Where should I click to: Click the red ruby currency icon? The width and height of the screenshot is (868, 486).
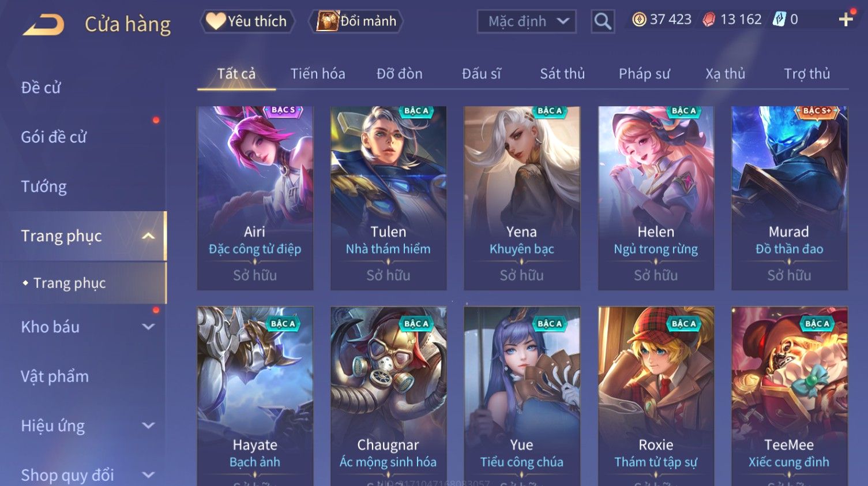709,20
